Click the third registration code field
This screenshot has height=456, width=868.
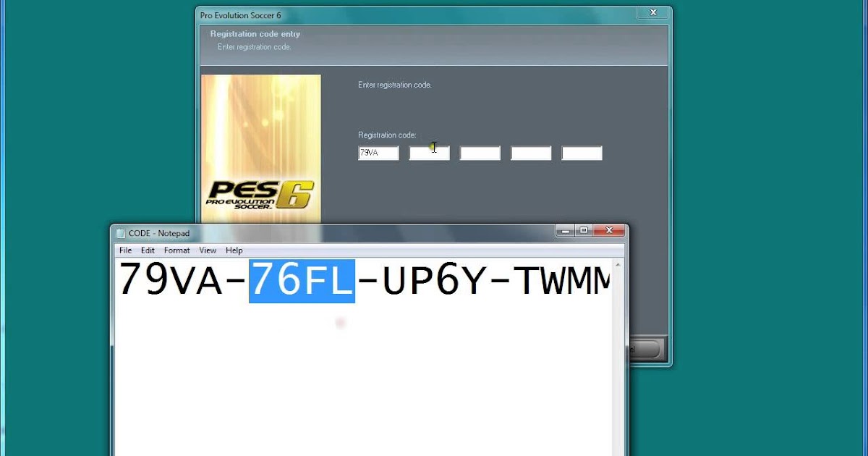[x=480, y=153]
